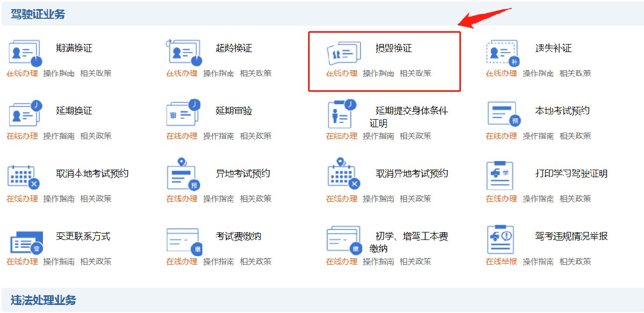Open 在线办理 under 遗失补证
Viewport: 644px width, 313px height.
coord(502,74)
